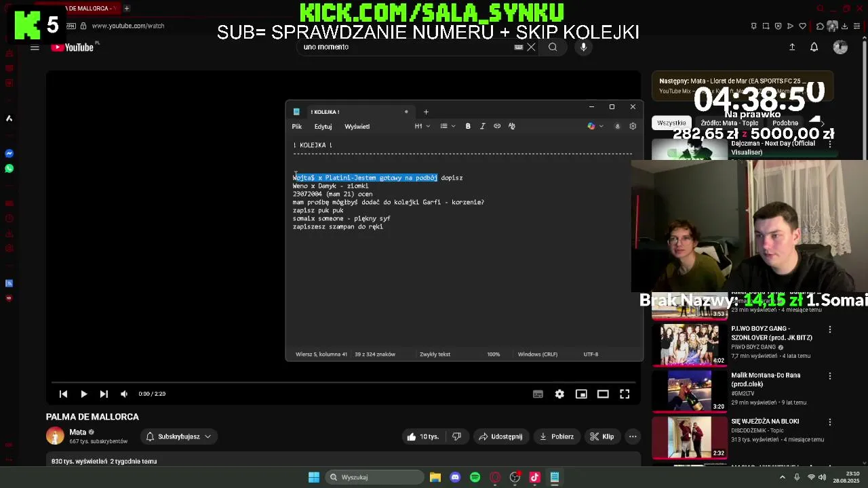Dislike the PALMA DE MALLORCA video

coord(457,436)
